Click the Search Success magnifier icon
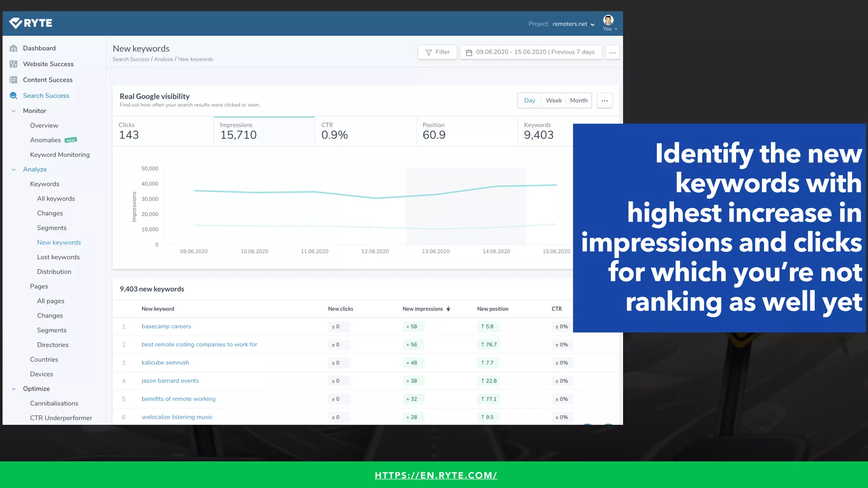This screenshot has height=488, width=868. [14, 96]
